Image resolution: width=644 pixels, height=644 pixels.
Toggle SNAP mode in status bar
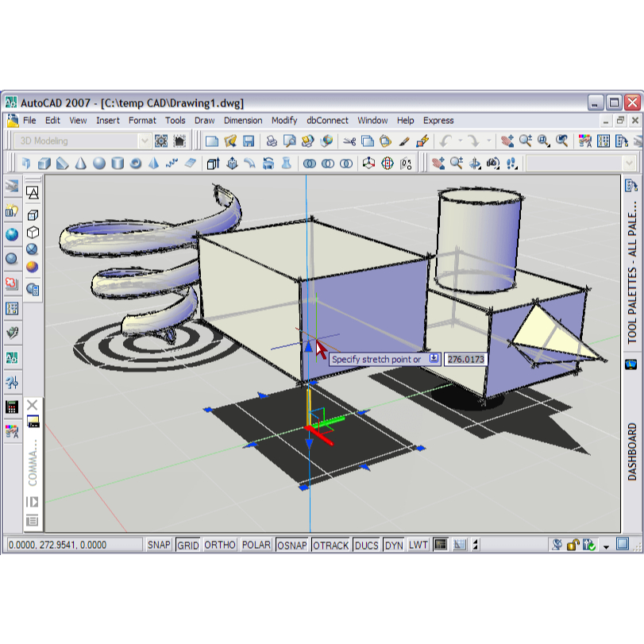(159, 545)
